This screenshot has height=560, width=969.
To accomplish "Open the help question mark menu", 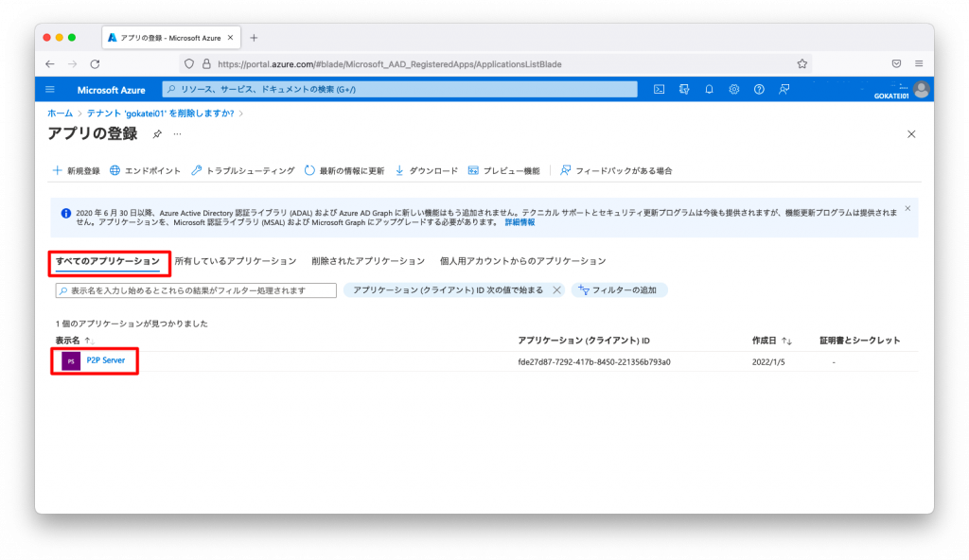I will pyautogui.click(x=759, y=89).
